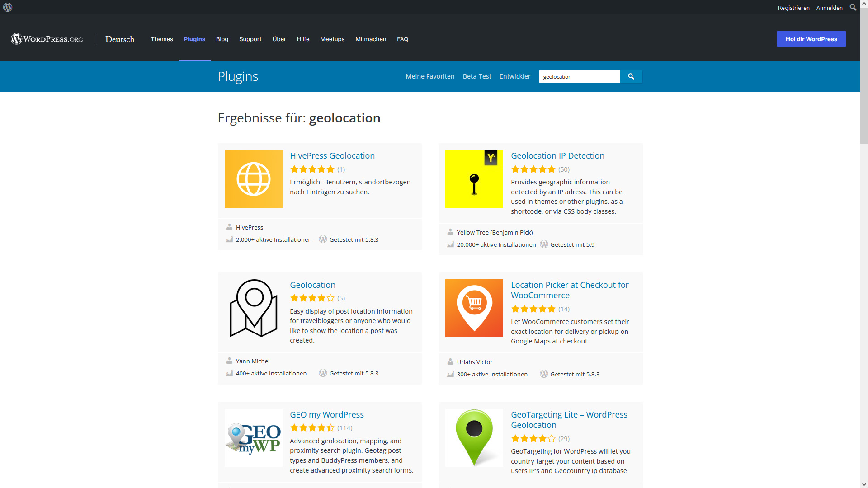The width and height of the screenshot is (868, 488).
Task: Open GEO my WP plugin logo
Action: pyautogui.click(x=254, y=438)
